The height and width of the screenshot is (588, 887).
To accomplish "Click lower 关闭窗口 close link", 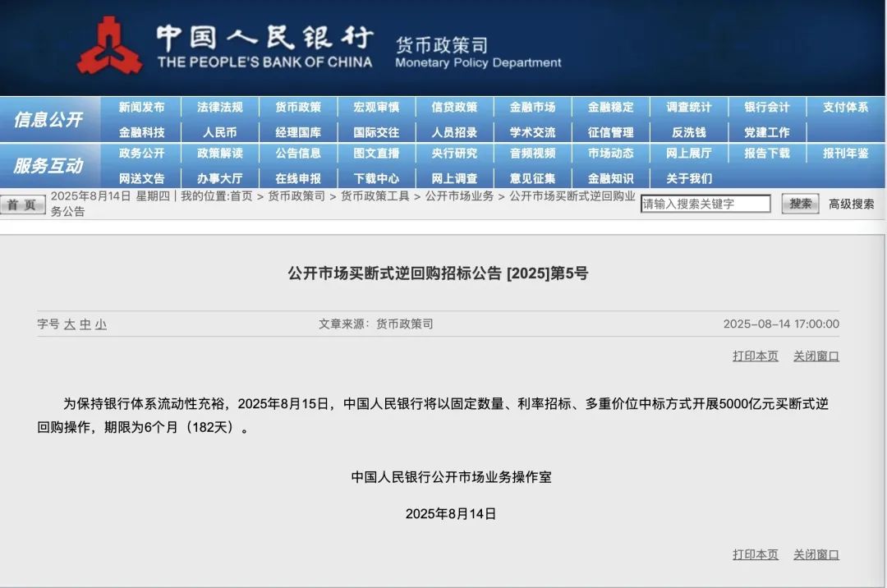I will (816, 554).
